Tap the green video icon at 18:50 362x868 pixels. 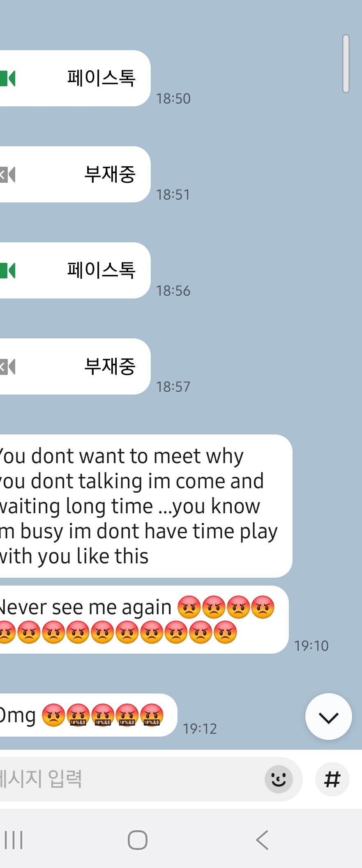coord(7,78)
